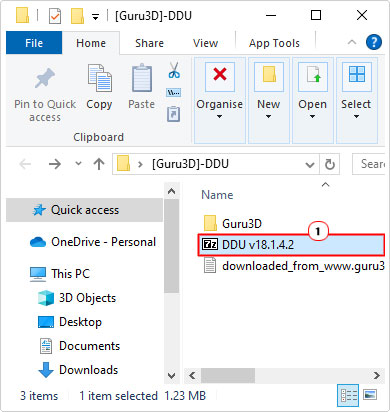Click the navigation pane scroll up arrow

click(171, 191)
